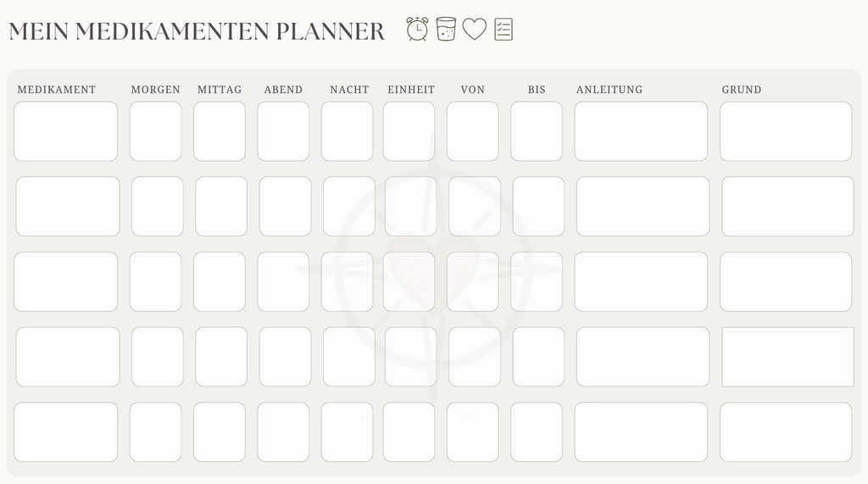This screenshot has height=484, width=868.
Task: Select first row Abend box
Action: (283, 131)
